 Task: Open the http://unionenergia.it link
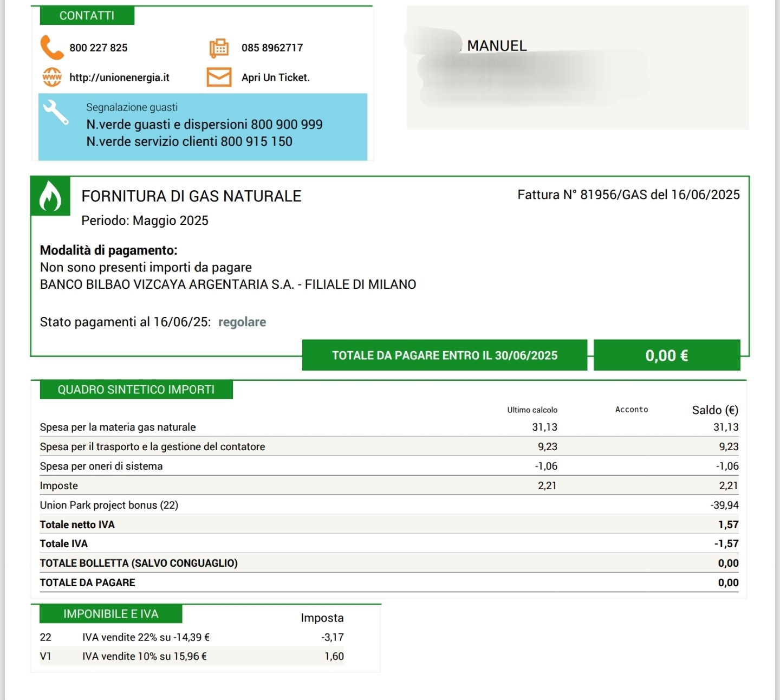(119, 77)
